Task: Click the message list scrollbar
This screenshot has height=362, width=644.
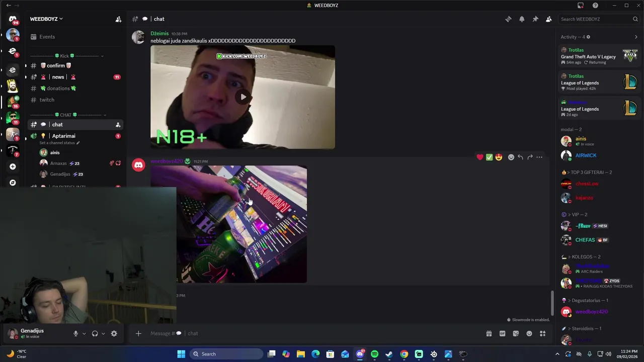Action: pos(552,303)
